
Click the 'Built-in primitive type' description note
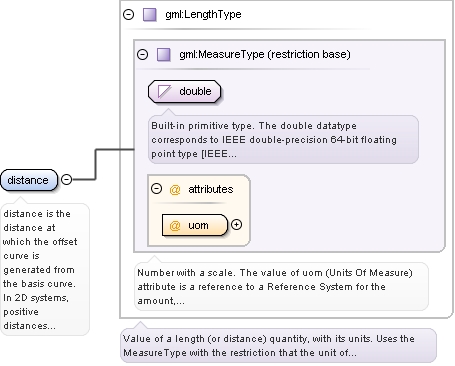click(283, 139)
